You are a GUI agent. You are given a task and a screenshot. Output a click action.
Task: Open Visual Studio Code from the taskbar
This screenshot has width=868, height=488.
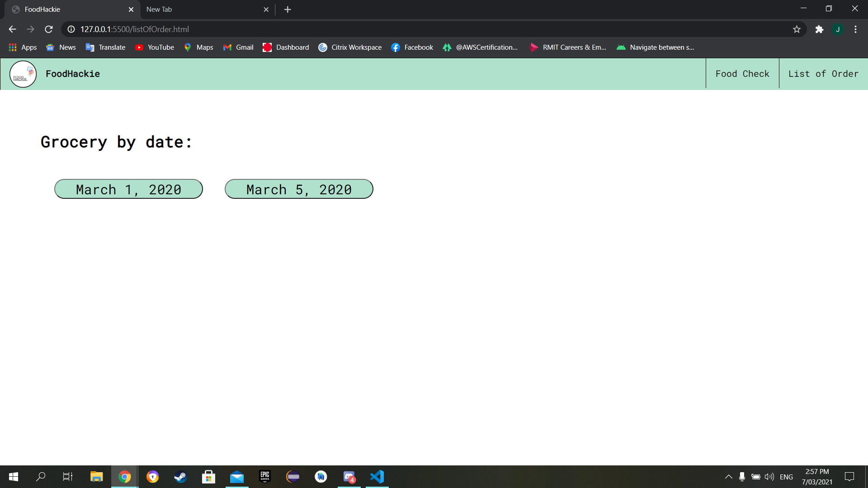[x=377, y=477]
